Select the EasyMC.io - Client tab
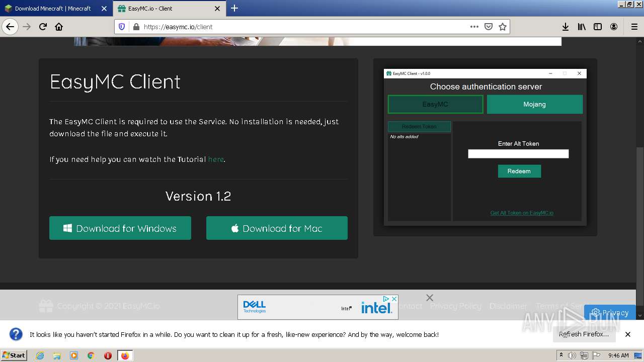Screen dimensions: 644x362 [170, 9]
